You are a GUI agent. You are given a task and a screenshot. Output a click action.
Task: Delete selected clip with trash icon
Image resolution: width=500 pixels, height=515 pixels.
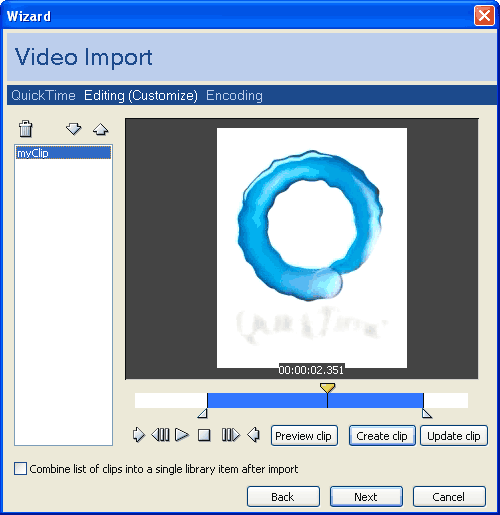(x=26, y=129)
